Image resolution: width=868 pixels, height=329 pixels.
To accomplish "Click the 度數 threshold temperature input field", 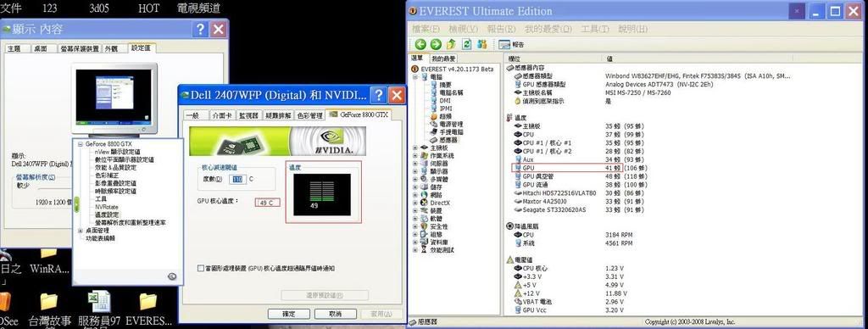I will pos(238,180).
